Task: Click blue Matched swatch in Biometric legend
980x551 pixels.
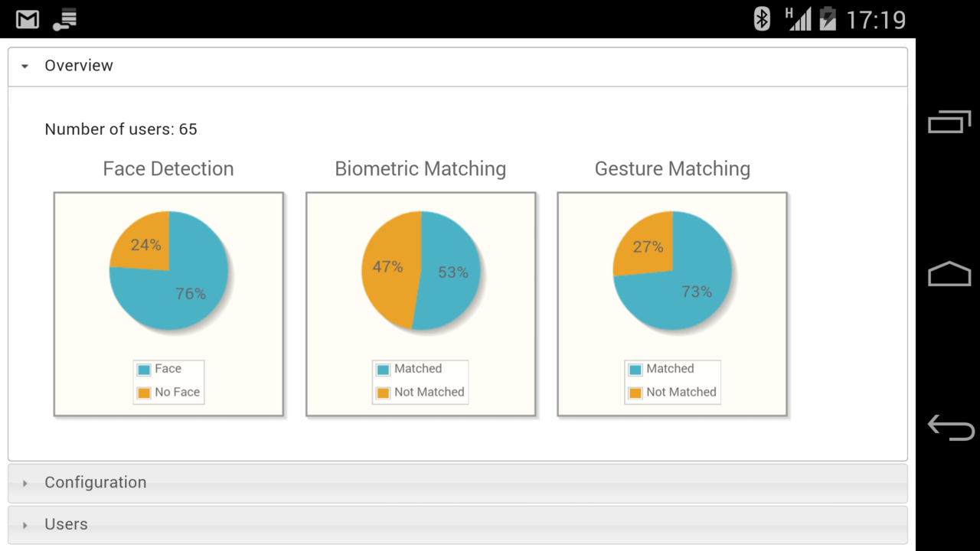Action: pyautogui.click(x=384, y=370)
